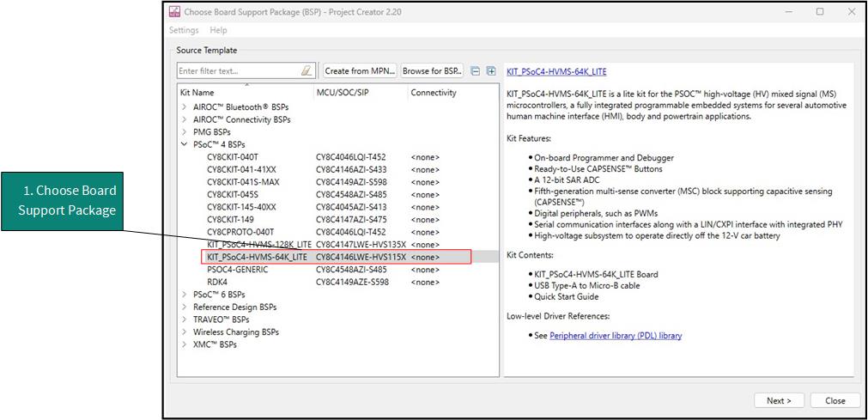The height and width of the screenshot is (420, 868).
Task: Expand PMG BSPs group
Action: (184, 132)
